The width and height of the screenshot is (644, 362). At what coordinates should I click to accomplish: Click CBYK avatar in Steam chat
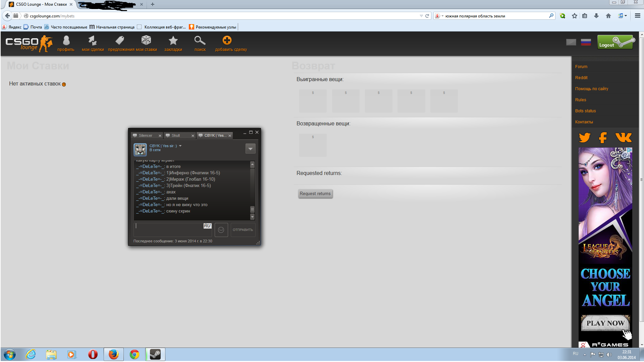(x=140, y=149)
